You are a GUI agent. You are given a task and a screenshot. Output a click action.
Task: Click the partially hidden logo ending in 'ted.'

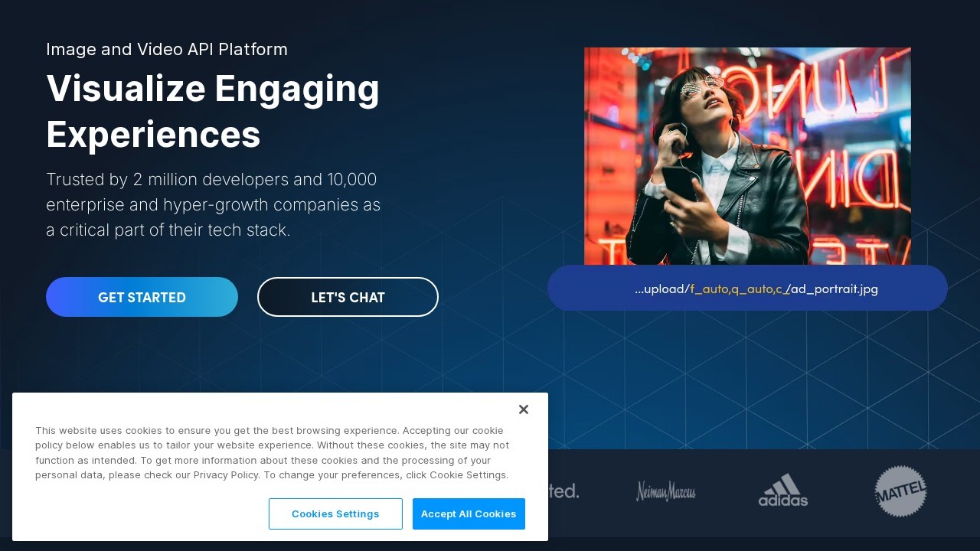coord(564,491)
